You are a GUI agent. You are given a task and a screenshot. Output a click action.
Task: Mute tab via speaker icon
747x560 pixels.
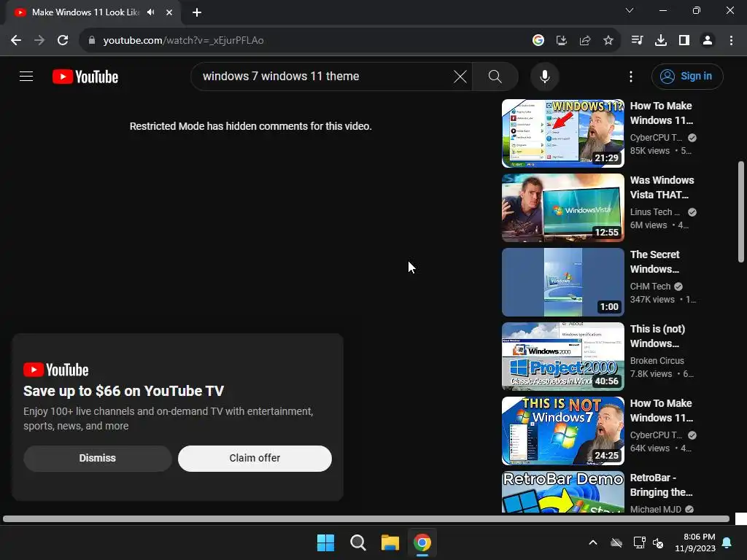[151, 12]
